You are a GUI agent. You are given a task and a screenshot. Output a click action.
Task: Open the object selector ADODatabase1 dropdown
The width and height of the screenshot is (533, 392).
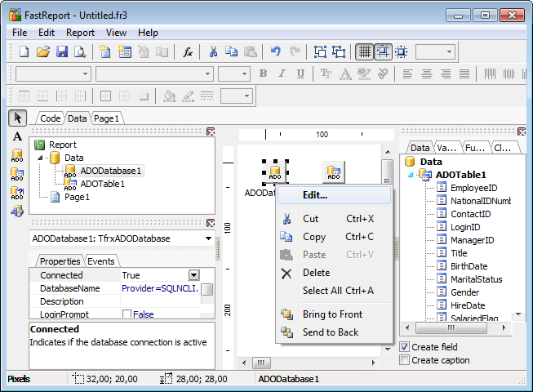[x=209, y=238]
